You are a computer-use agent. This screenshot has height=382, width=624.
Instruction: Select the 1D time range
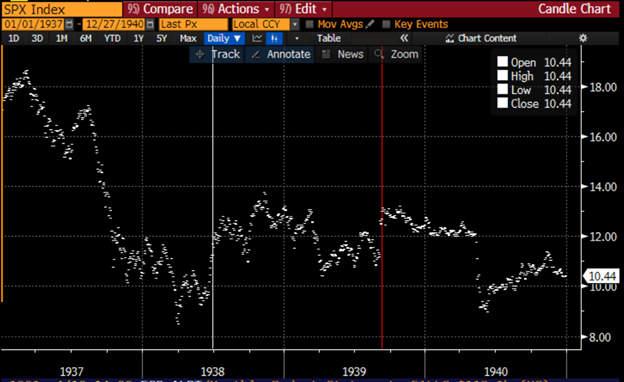pos(14,38)
